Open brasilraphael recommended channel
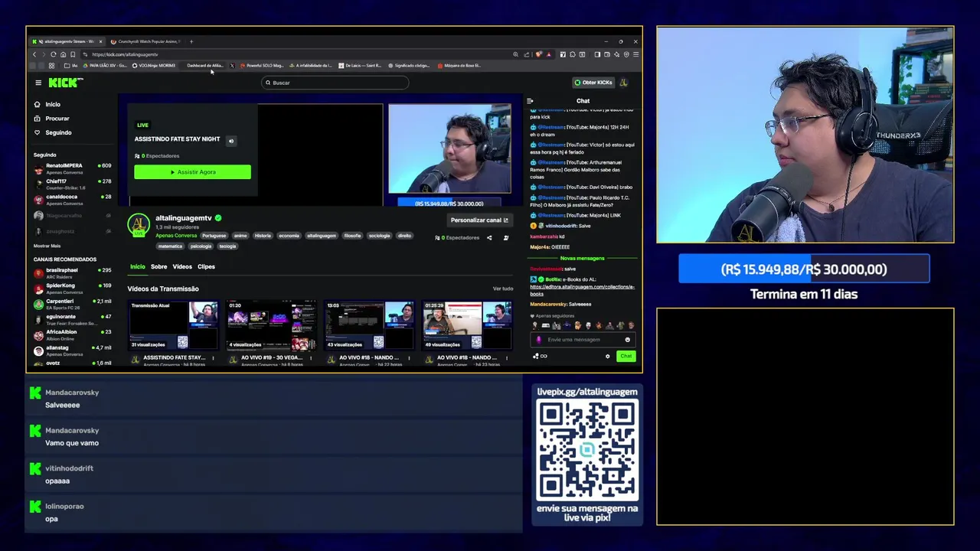Viewport: 980px width, 551px height. coord(72,272)
